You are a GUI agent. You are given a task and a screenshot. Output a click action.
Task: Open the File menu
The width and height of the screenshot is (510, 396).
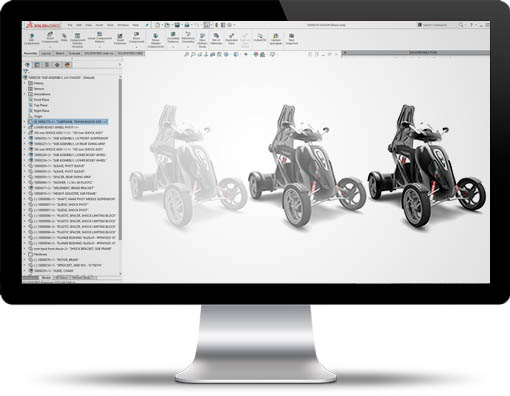70,25
